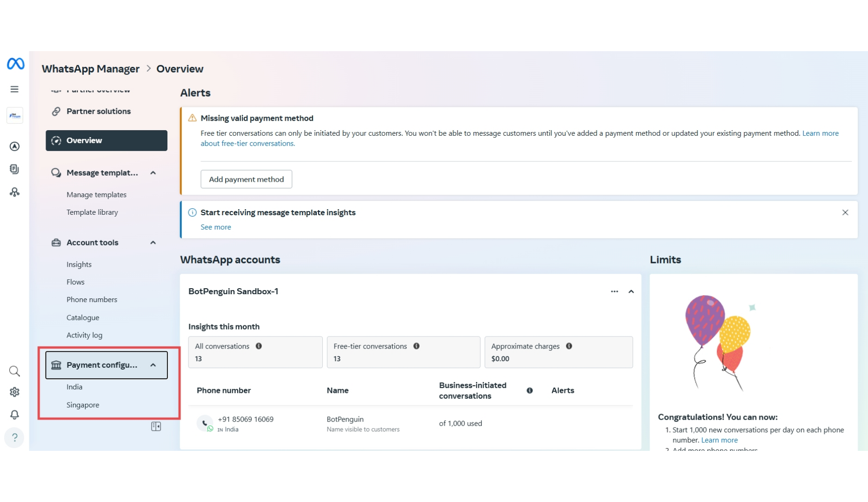Viewport: 868px width, 502px height.
Task: Click the Partner solutions link icon
Action: coord(56,111)
